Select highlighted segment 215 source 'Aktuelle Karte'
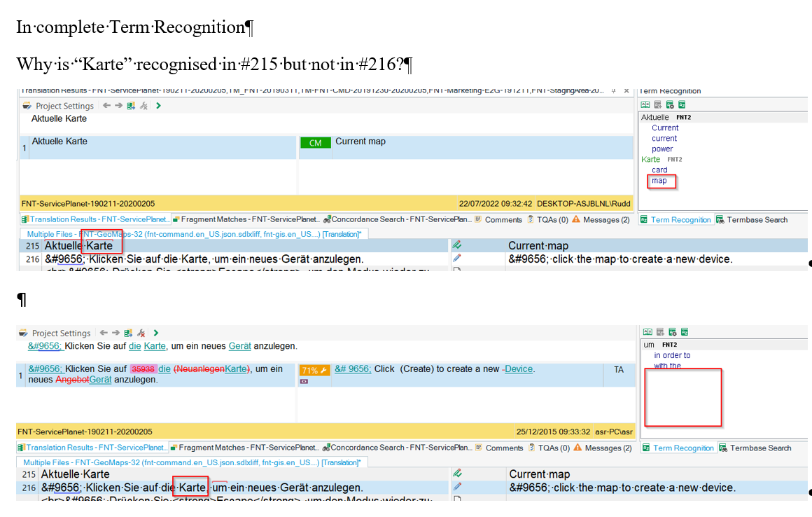The width and height of the screenshot is (812, 517). pos(78,246)
